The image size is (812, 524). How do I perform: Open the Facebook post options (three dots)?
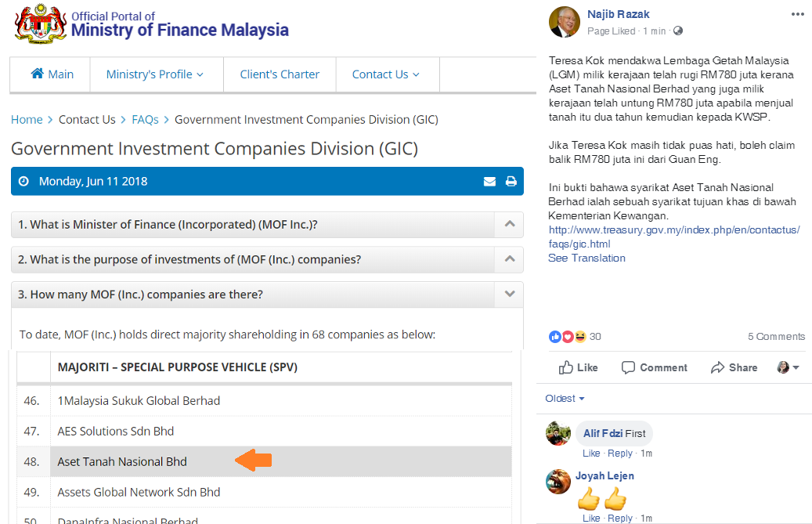pos(797,14)
